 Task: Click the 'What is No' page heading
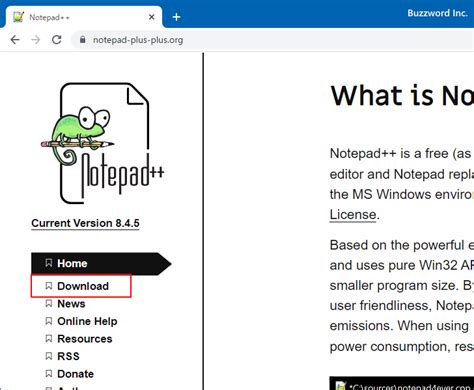[402, 95]
